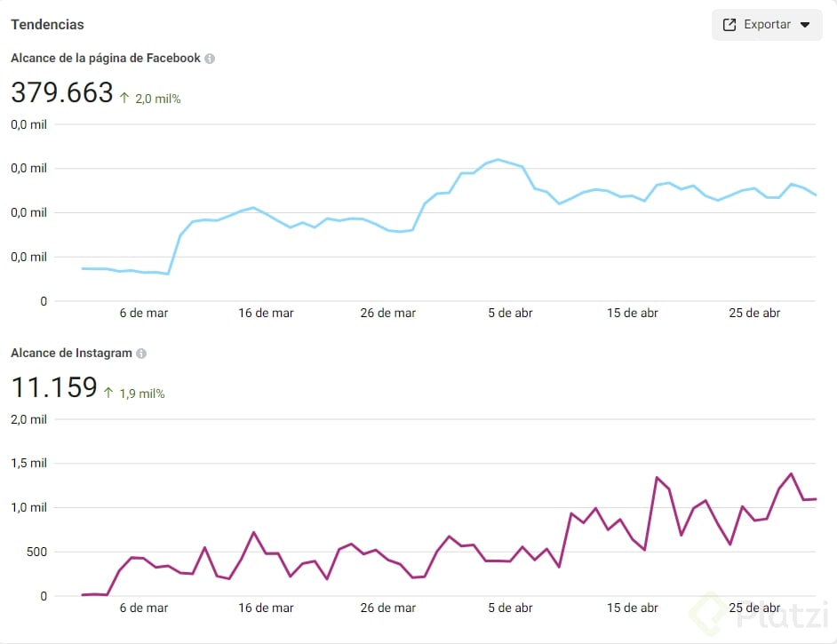Screen dimensions: 837x644
Task: Click the 379.663 reach total
Action: coord(62,92)
